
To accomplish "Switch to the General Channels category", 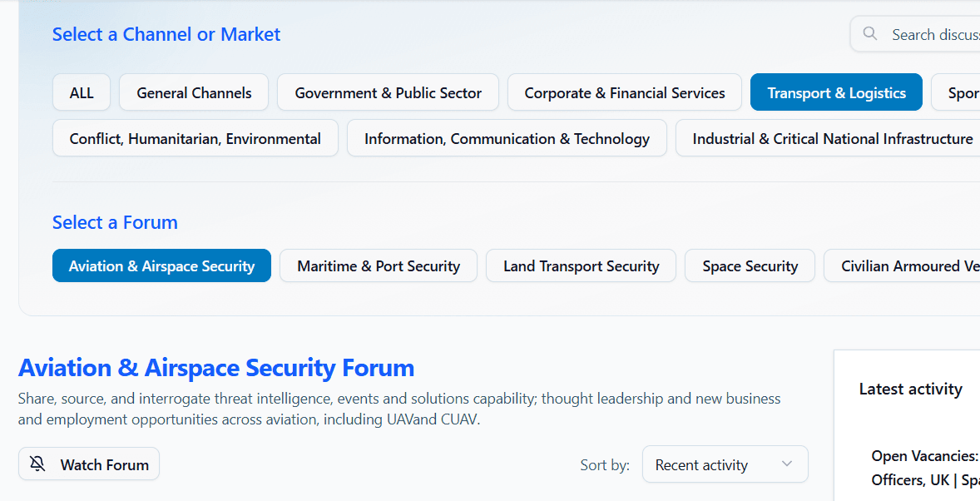I will (x=193, y=92).
